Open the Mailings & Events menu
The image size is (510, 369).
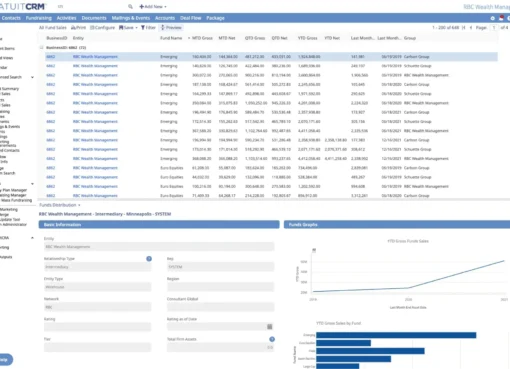[131, 18]
